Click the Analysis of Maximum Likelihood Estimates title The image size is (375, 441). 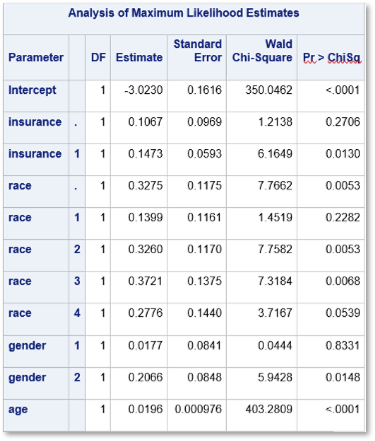click(184, 13)
